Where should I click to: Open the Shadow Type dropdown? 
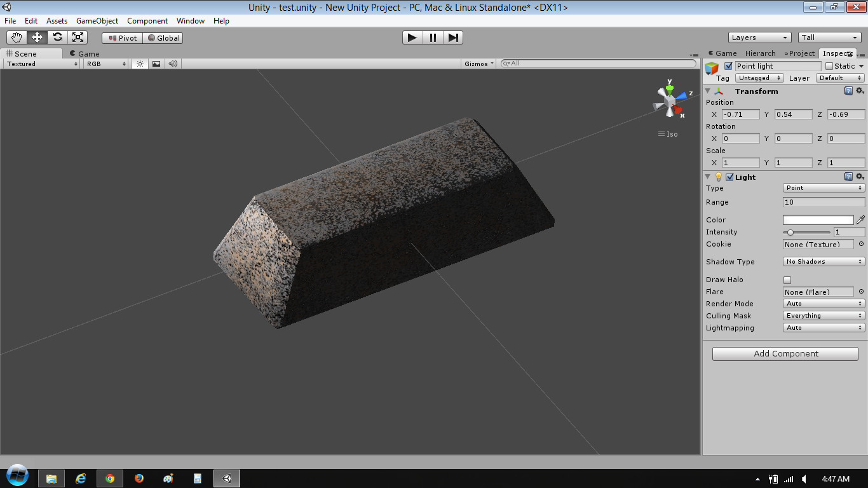(824, 261)
